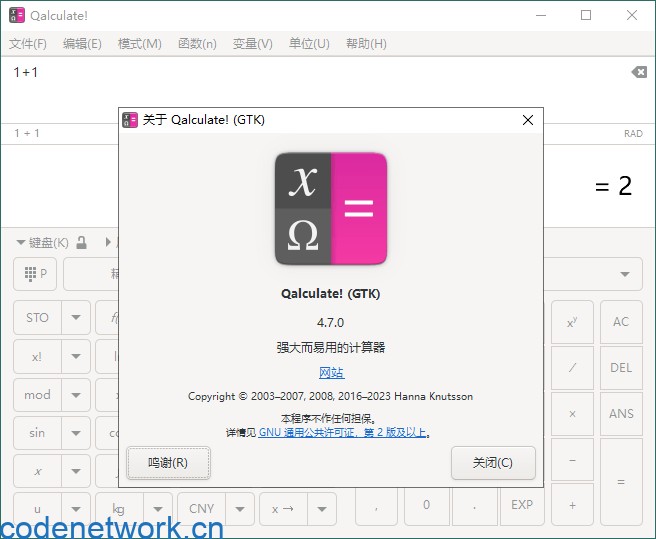Open the programming keypad P button
The height and width of the screenshot is (539, 656).
35,274
